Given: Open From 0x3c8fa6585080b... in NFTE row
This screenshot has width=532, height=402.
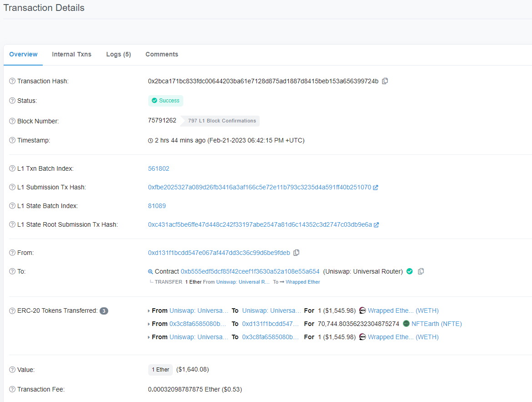Looking at the screenshot, I should [x=198, y=324].
